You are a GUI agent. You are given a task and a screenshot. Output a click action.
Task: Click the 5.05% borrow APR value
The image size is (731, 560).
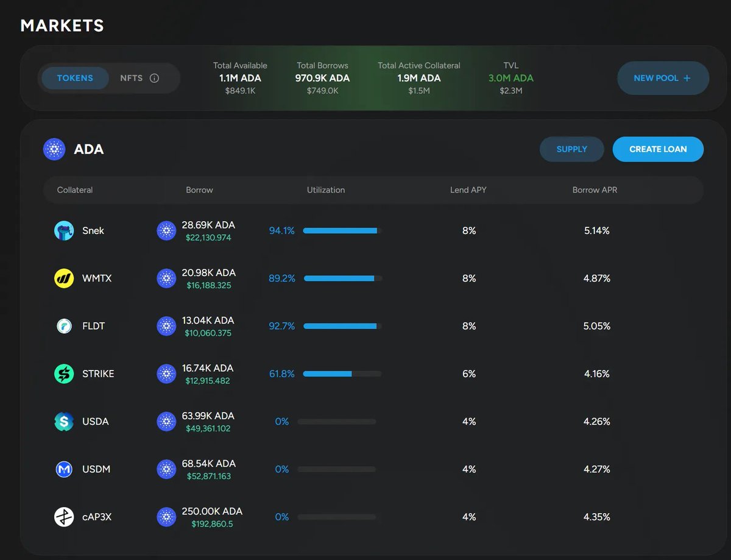[597, 326]
